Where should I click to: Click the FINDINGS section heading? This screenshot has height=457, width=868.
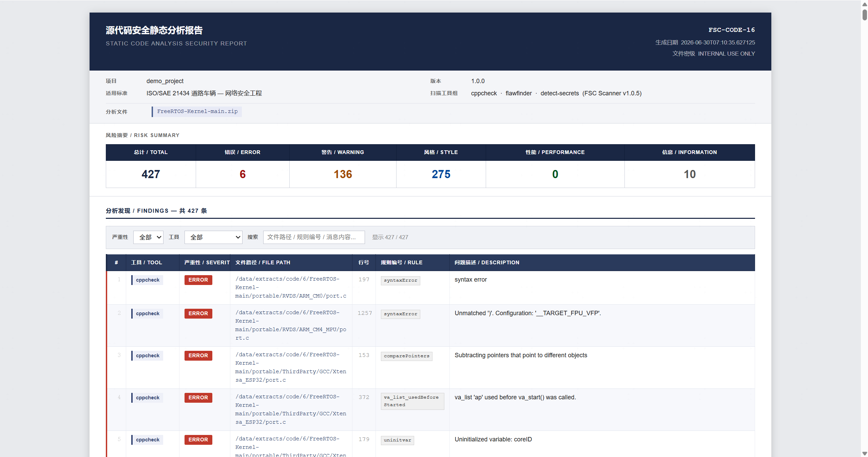click(156, 211)
